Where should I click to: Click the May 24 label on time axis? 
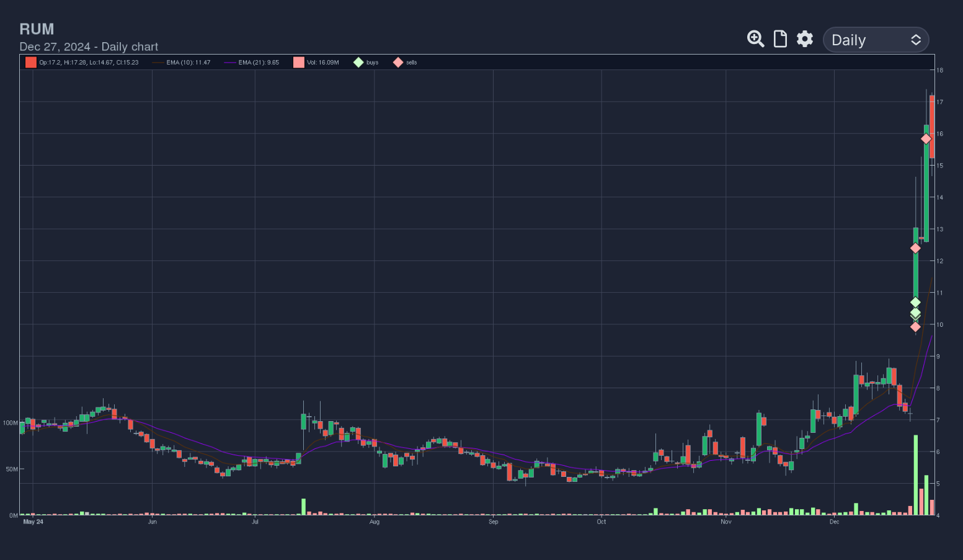point(33,522)
